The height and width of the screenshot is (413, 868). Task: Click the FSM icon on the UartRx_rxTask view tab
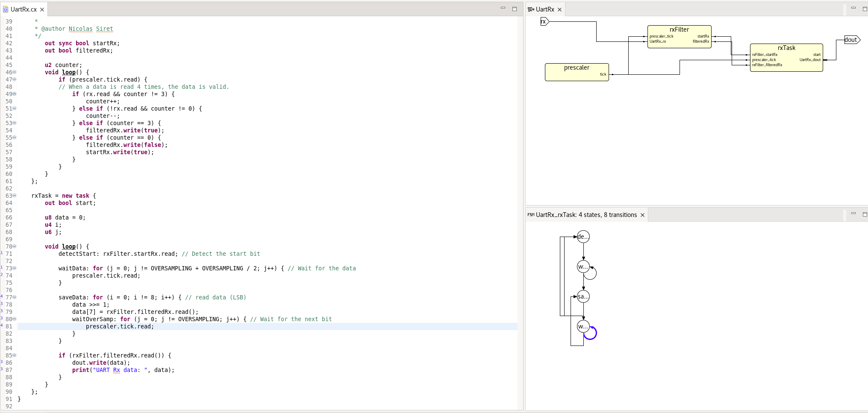coord(530,215)
